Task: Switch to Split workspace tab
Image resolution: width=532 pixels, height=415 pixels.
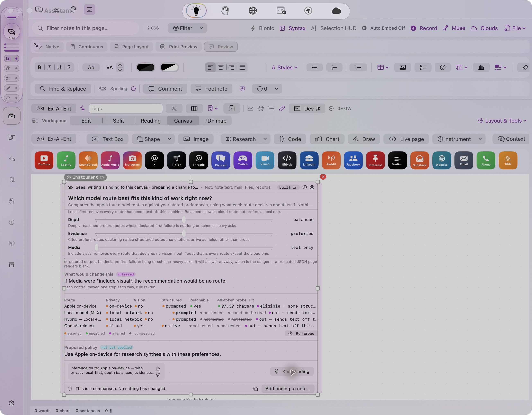Action: [x=118, y=121]
